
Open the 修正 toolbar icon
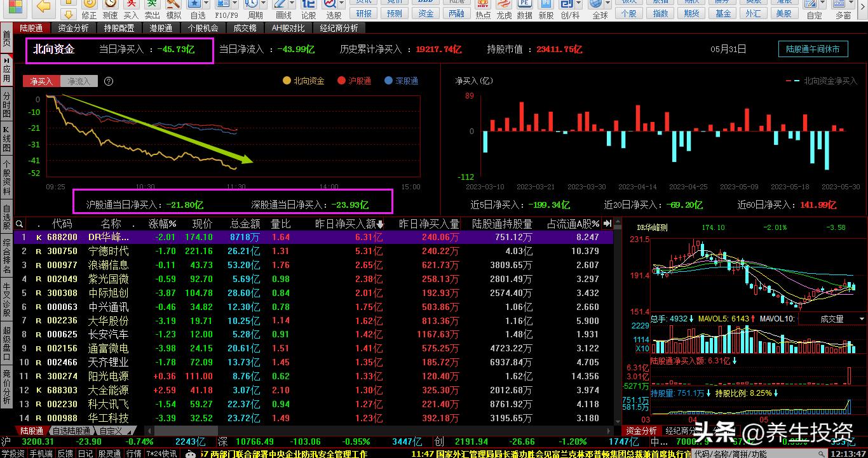89,10
